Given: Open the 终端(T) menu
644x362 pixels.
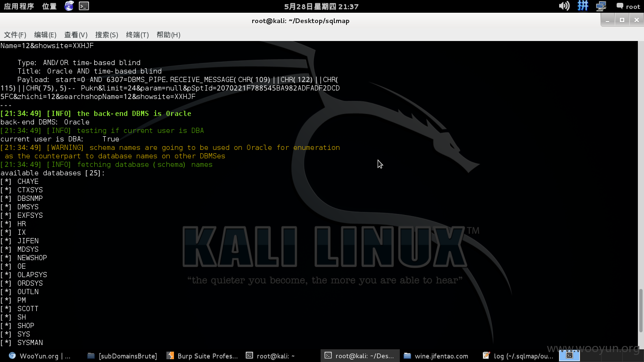Looking at the screenshot, I should pos(137,35).
